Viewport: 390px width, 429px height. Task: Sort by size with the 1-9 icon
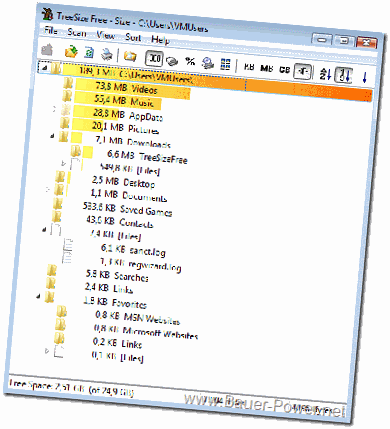pos(344,75)
